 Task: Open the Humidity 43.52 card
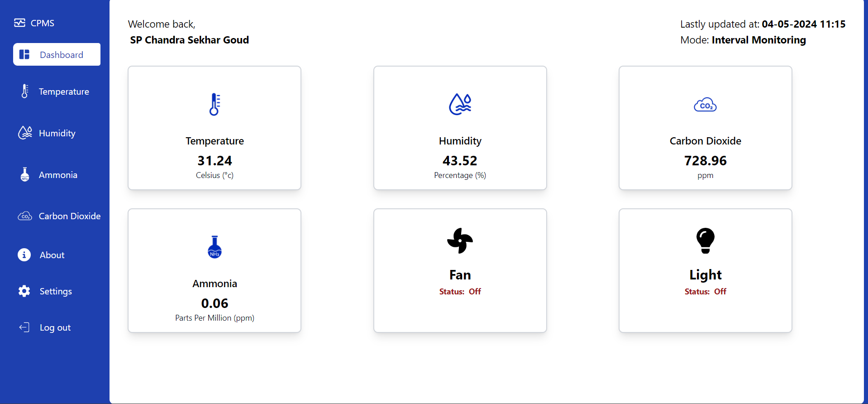tap(460, 128)
